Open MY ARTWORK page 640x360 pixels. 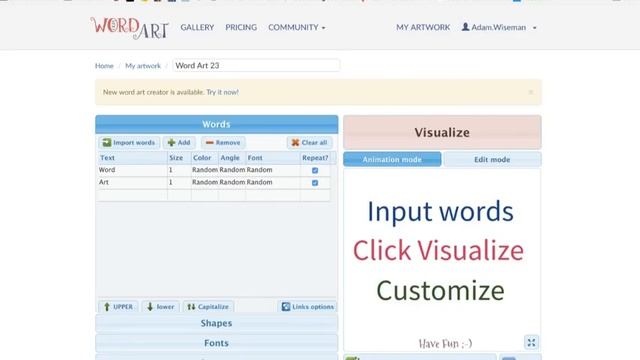(423, 27)
